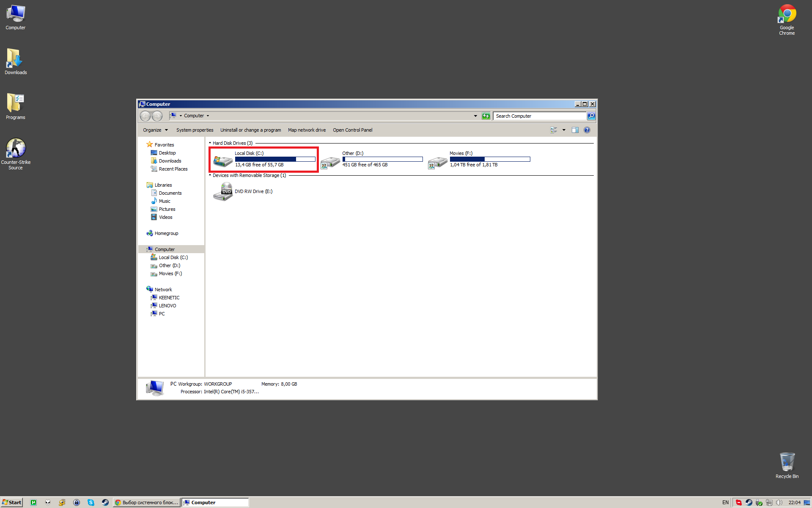Click Open Control Panel
This screenshot has width=812, height=508.
click(352, 130)
